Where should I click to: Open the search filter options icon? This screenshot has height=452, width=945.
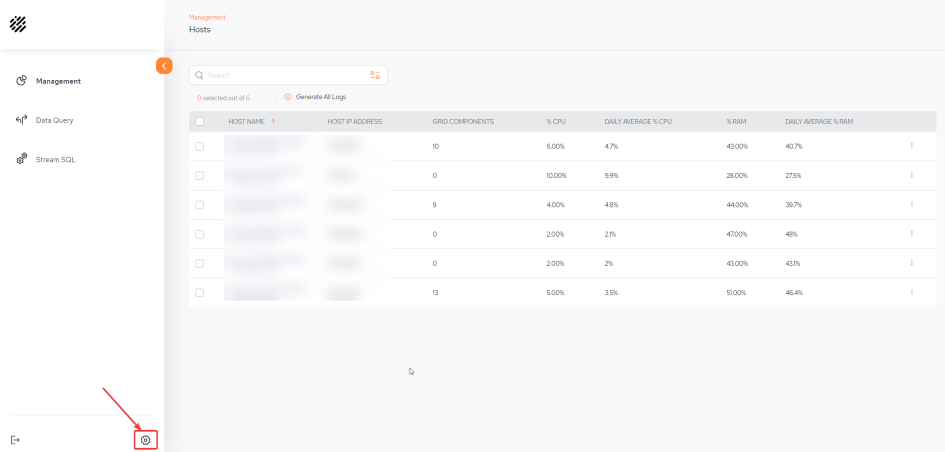[375, 75]
